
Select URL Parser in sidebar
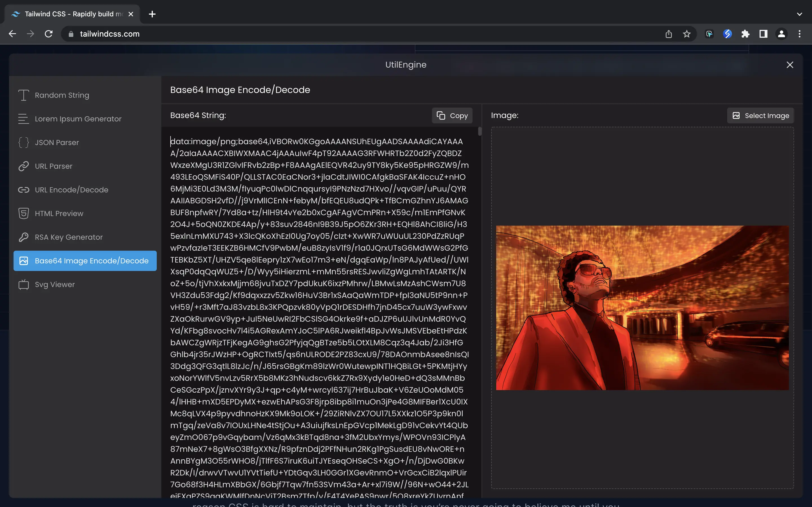tap(53, 166)
